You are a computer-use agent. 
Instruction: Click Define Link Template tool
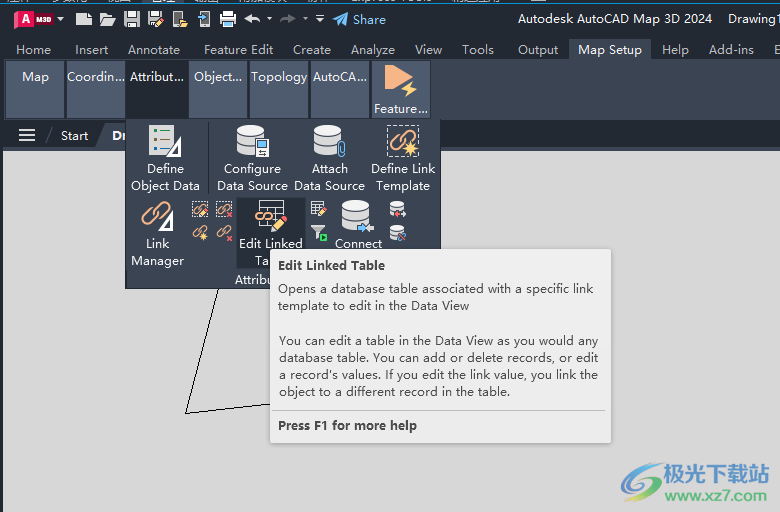(x=403, y=158)
